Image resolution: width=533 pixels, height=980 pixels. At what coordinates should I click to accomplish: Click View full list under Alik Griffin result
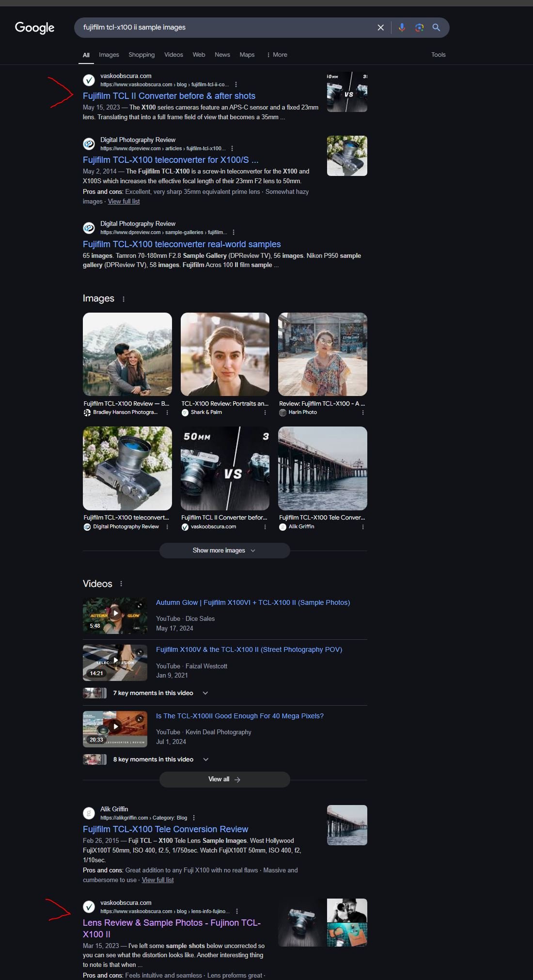coord(157,880)
